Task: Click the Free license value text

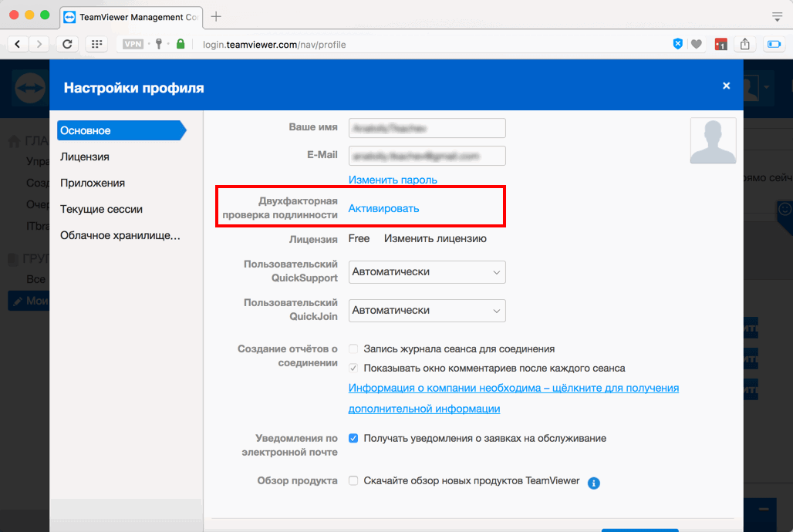Action: click(359, 239)
